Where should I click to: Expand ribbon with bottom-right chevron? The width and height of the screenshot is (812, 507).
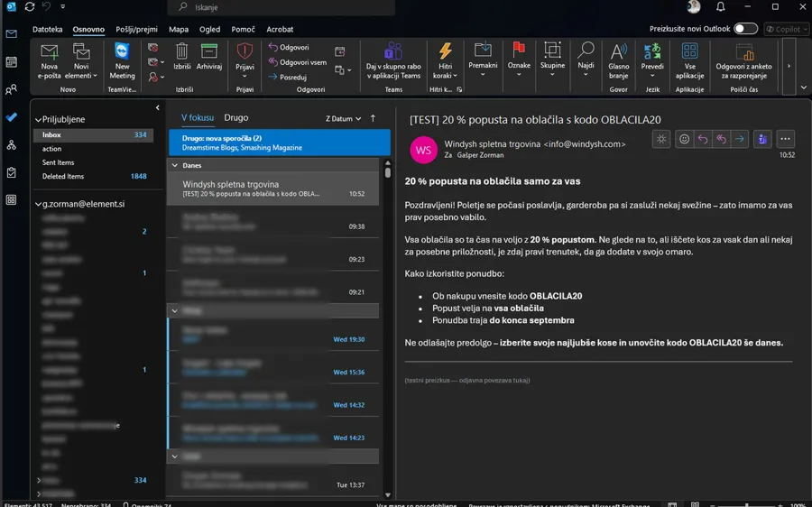804,88
